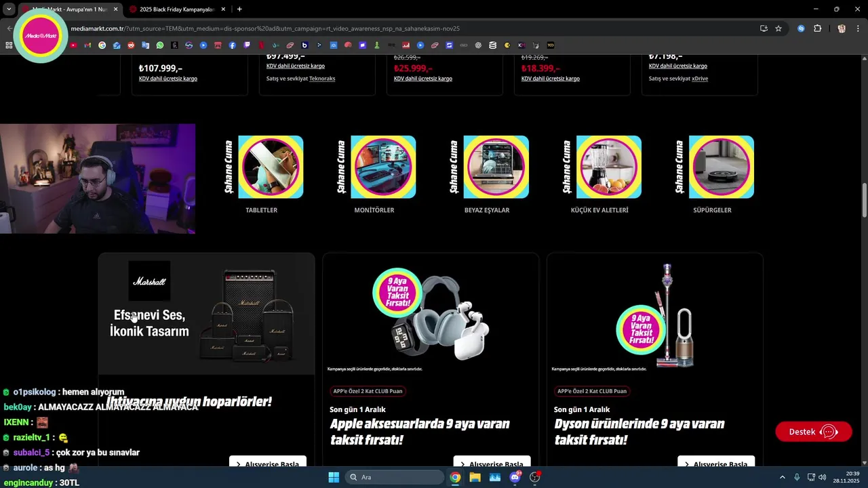Viewport: 868px width, 488px height.
Task: Open the WhatsApp bookmark icon
Action: pos(160,45)
